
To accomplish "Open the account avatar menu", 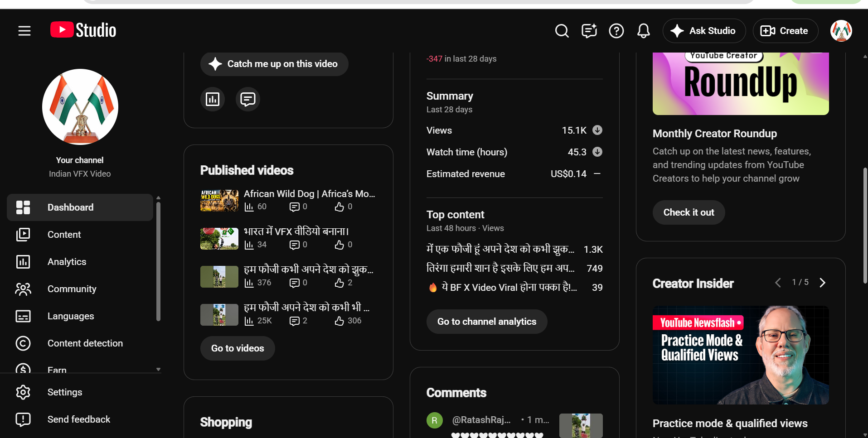I will pos(841,31).
